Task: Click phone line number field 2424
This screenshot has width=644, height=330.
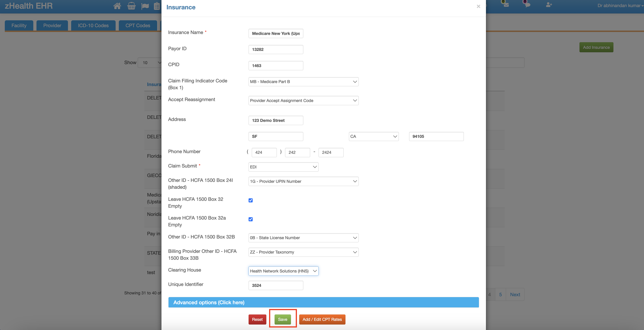Action: [x=331, y=152]
